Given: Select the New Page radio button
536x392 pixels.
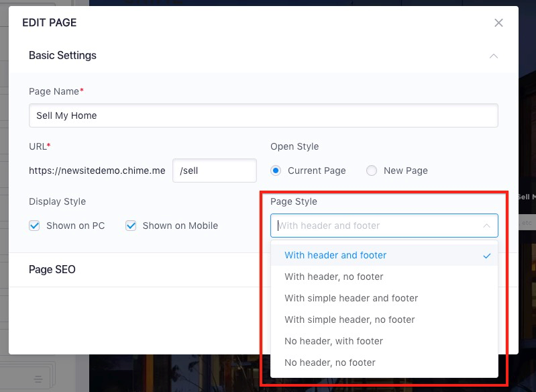Looking at the screenshot, I should pos(371,170).
